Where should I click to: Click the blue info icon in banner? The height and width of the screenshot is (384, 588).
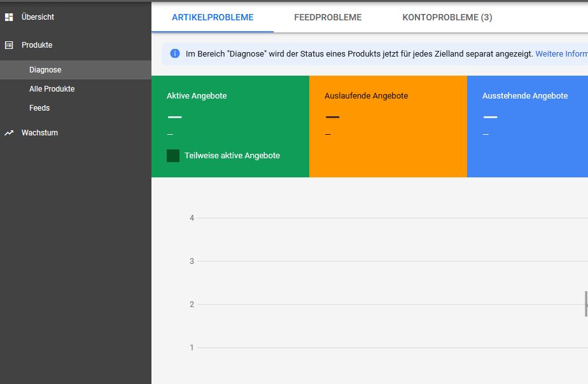[x=175, y=54]
